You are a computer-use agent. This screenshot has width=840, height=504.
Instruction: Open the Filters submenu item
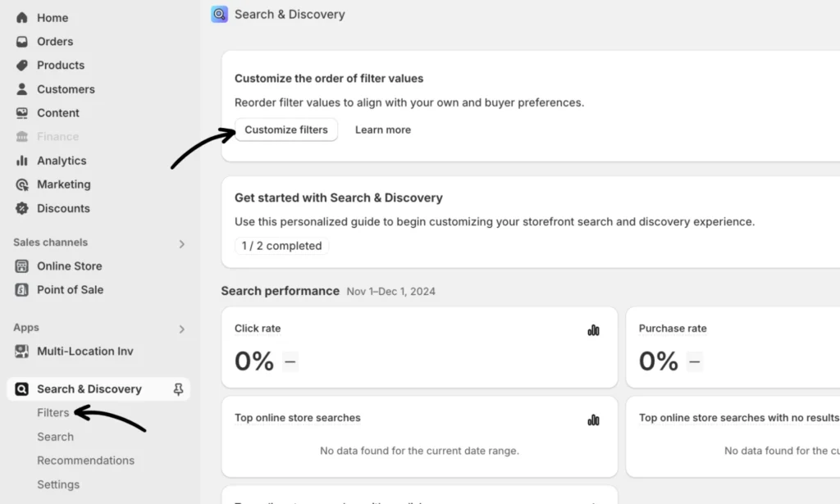coord(52,413)
